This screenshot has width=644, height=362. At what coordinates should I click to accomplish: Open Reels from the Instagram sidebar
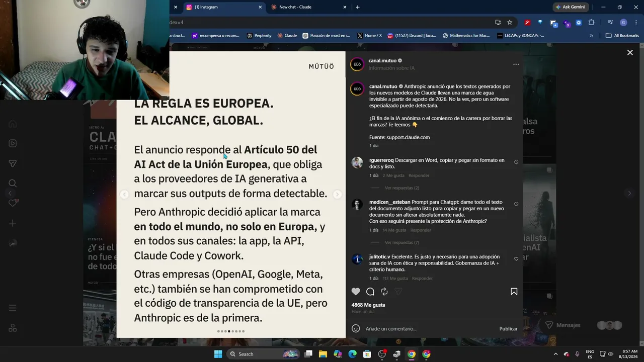click(x=13, y=143)
